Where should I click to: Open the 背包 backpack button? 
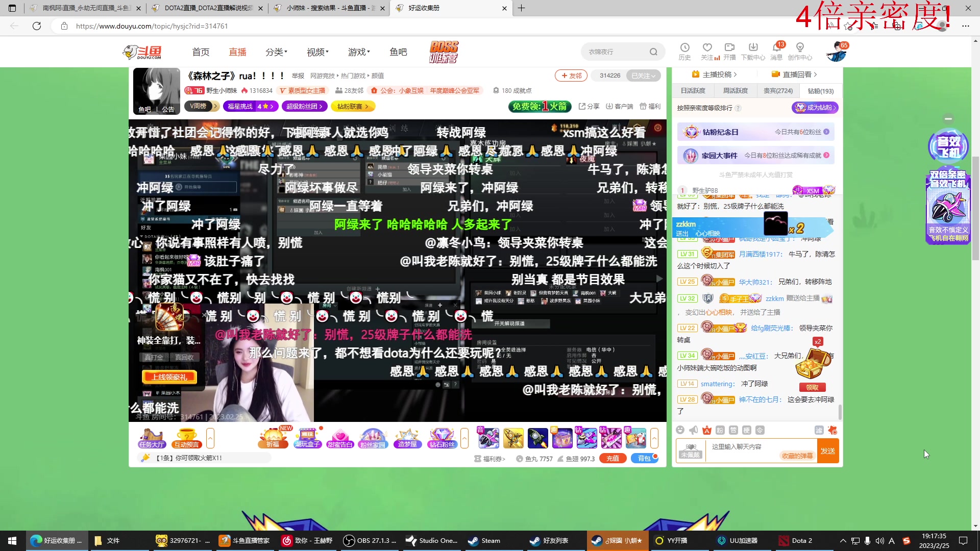tap(644, 458)
